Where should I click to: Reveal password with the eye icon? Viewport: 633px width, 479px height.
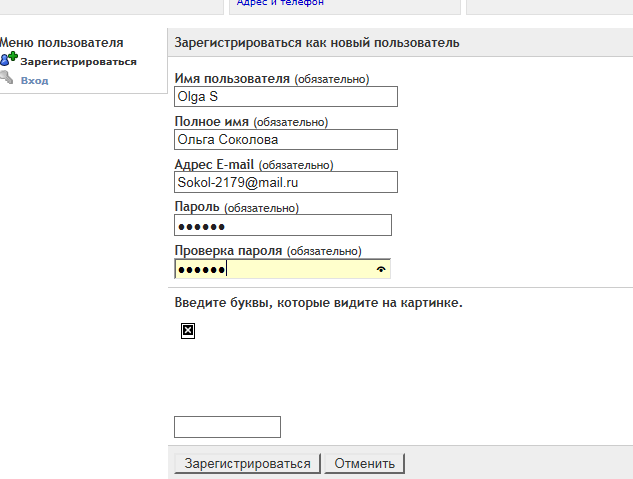[380, 269]
